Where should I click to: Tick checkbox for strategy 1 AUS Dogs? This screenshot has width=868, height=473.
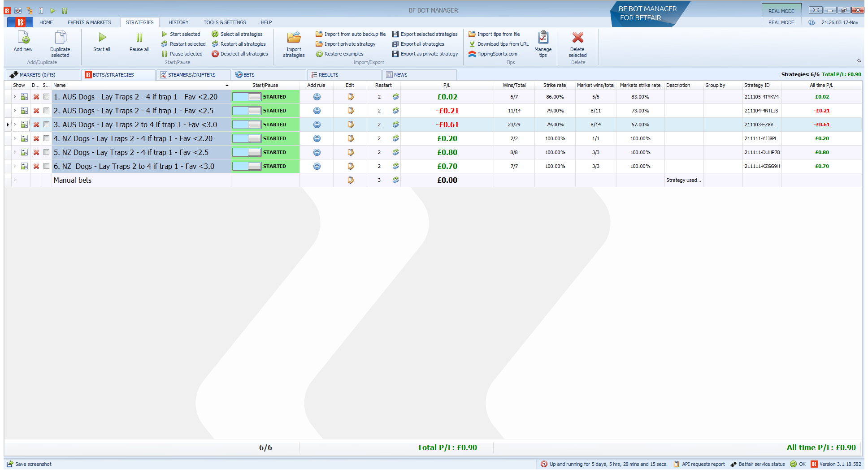tap(47, 97)
